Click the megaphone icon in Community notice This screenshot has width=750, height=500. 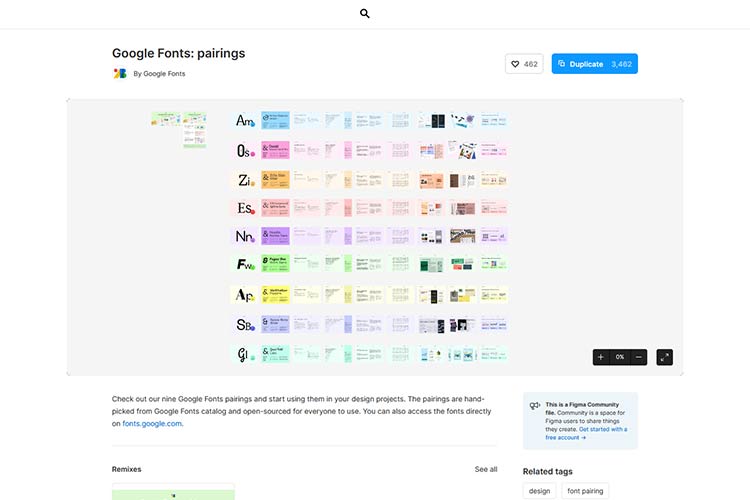(535, 406)
